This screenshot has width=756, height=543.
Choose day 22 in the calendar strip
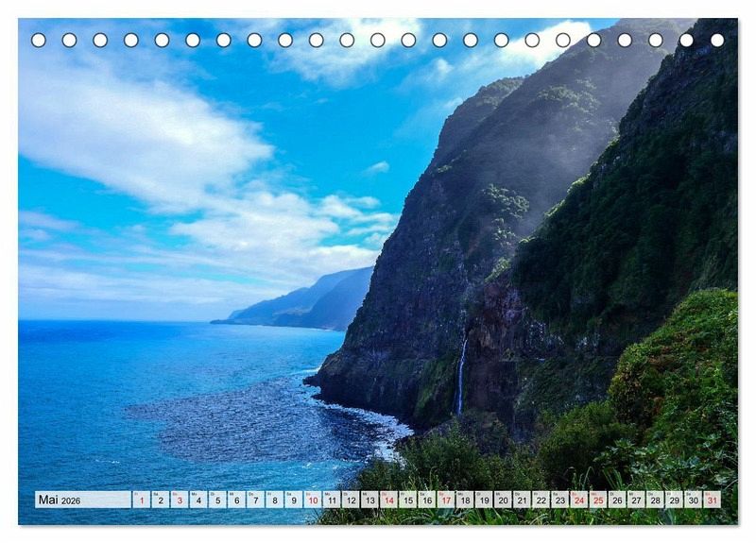[541, 500]
